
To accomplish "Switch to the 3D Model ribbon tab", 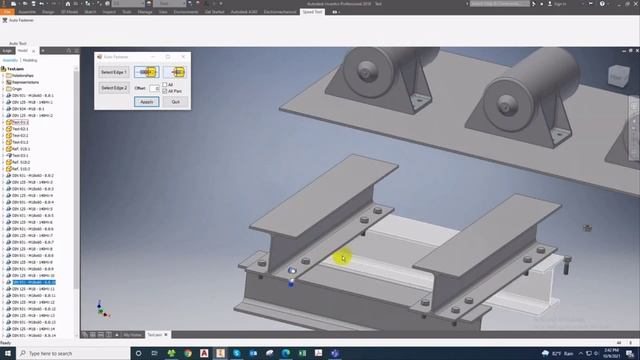I will coord(69,12).
